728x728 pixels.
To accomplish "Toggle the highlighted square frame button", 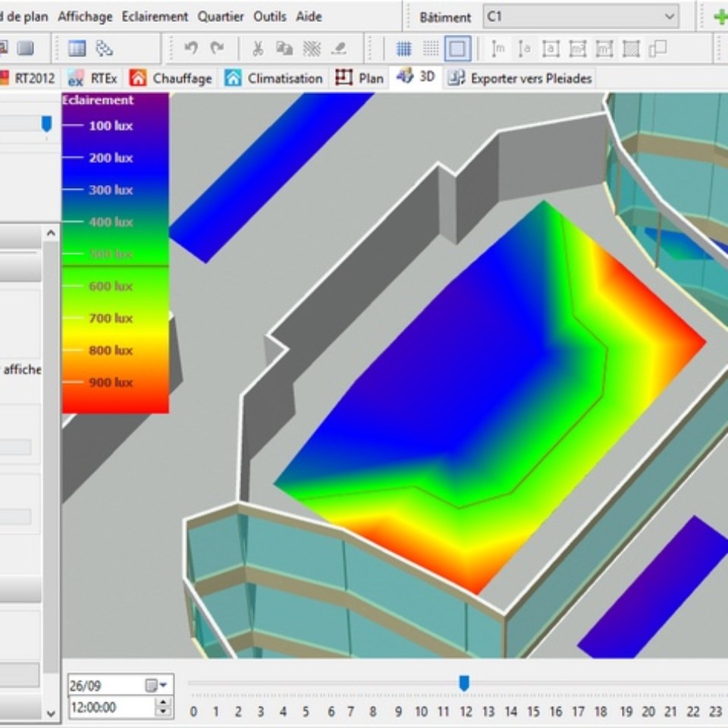I will [x=457, y=49].
